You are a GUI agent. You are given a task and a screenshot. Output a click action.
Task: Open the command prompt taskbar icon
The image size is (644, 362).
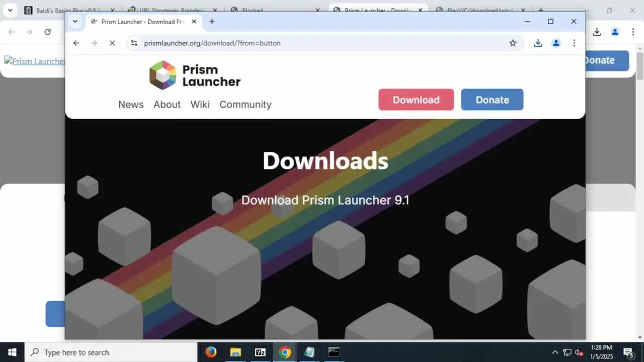click(x=334, y=352)
